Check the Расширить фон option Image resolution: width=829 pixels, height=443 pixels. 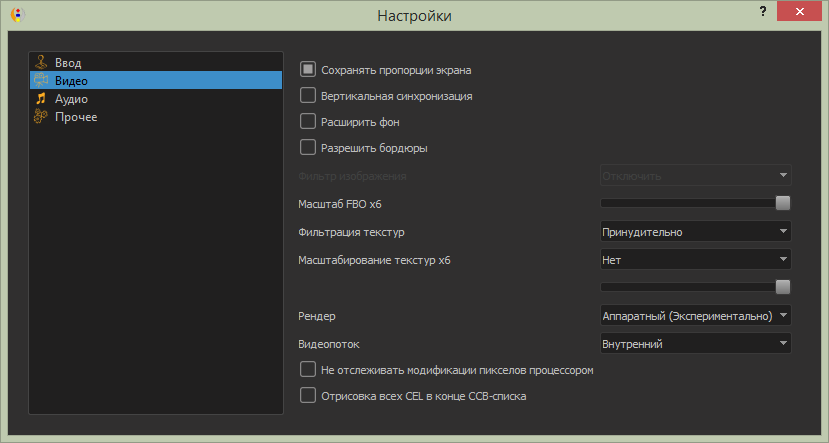point(308,122)
